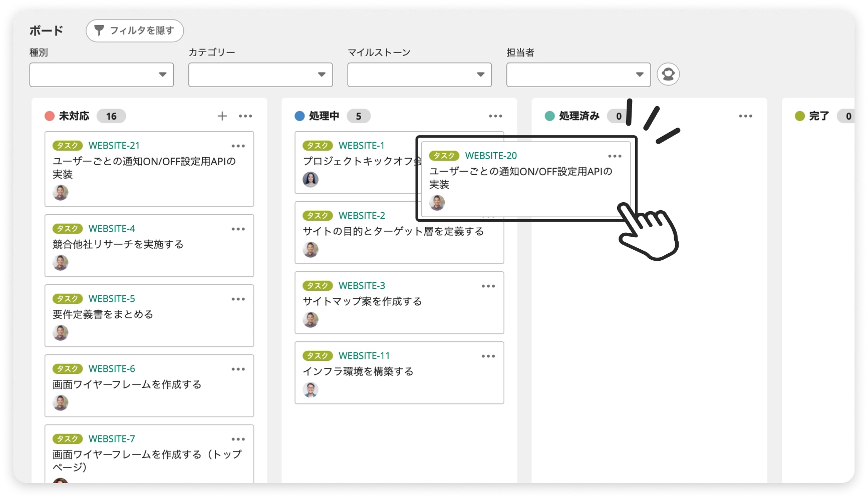Open the WEBSITE-6 issue link
Screen dimensions: 868x499
click(112, 369)
